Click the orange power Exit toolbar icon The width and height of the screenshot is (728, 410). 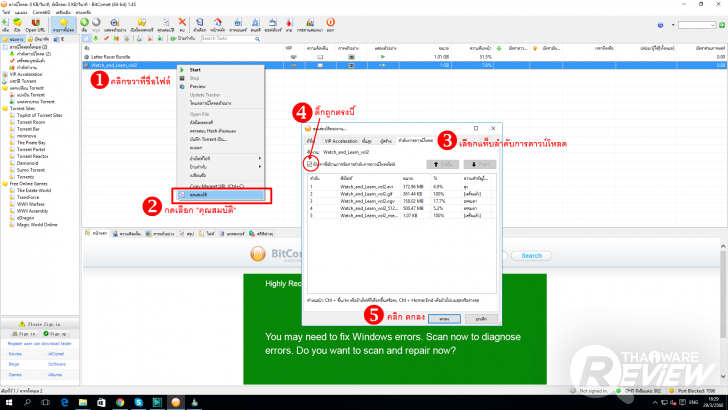(330, 22)
